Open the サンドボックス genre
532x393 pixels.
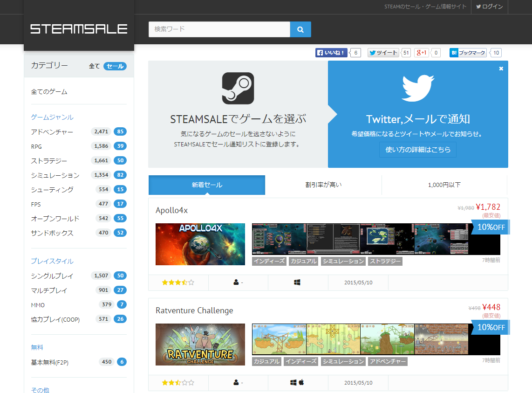[52, 233]
